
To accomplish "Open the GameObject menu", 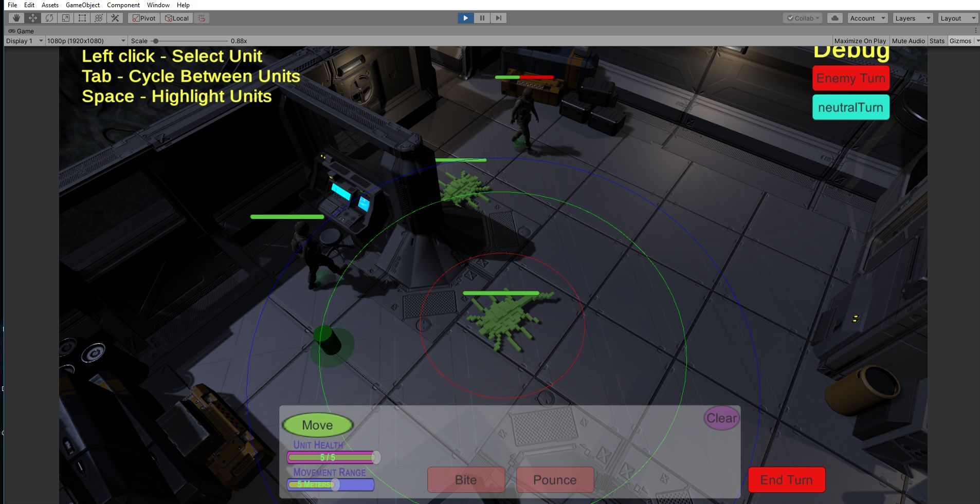I will [82, 5].
